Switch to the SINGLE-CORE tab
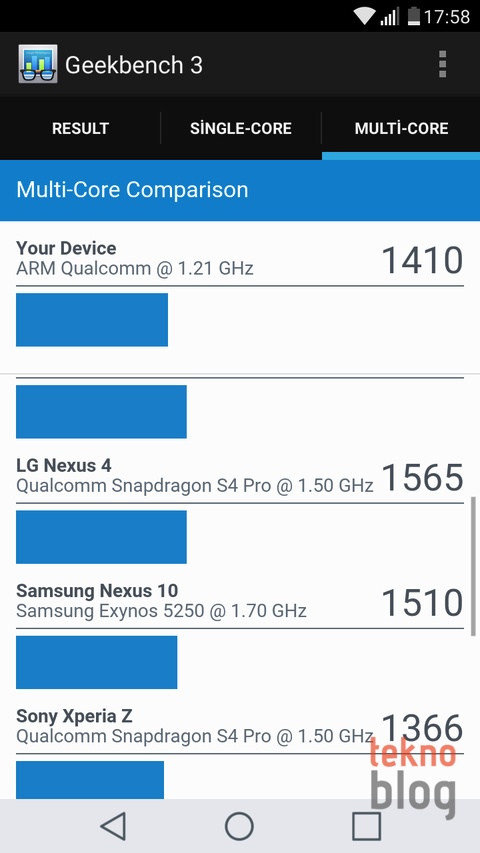 (241, 128)
